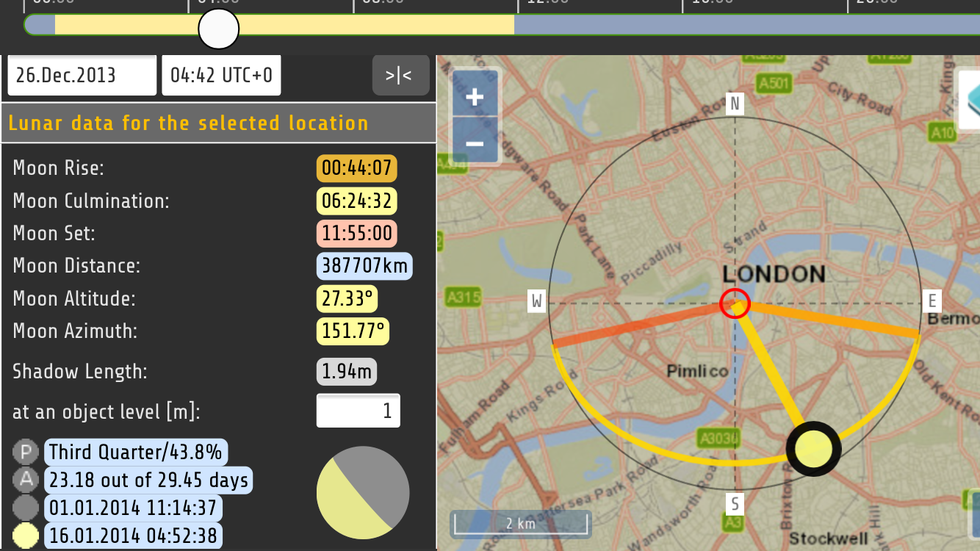Click the E compass label on map

tap(932, 301)
